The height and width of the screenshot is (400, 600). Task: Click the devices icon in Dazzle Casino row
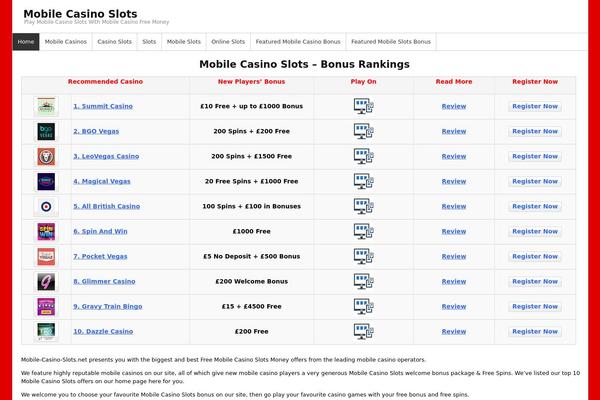pos(364,331)
